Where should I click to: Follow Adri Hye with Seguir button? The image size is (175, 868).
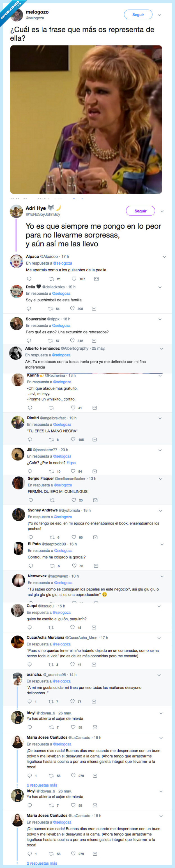(x=140, y=211)
